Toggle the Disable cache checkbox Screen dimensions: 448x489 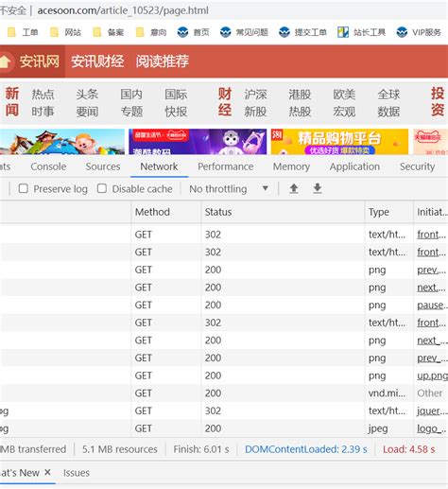(x=102, y=188)
